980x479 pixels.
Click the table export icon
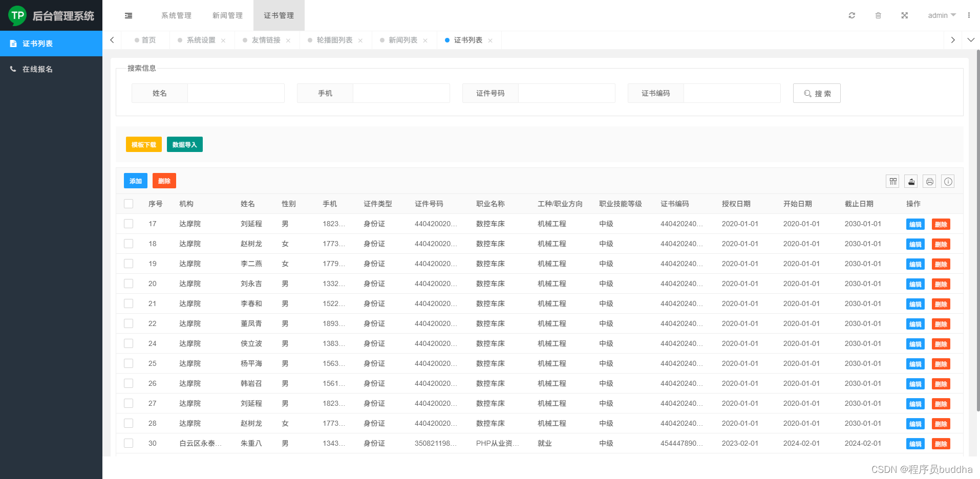(x=911, y=181)
